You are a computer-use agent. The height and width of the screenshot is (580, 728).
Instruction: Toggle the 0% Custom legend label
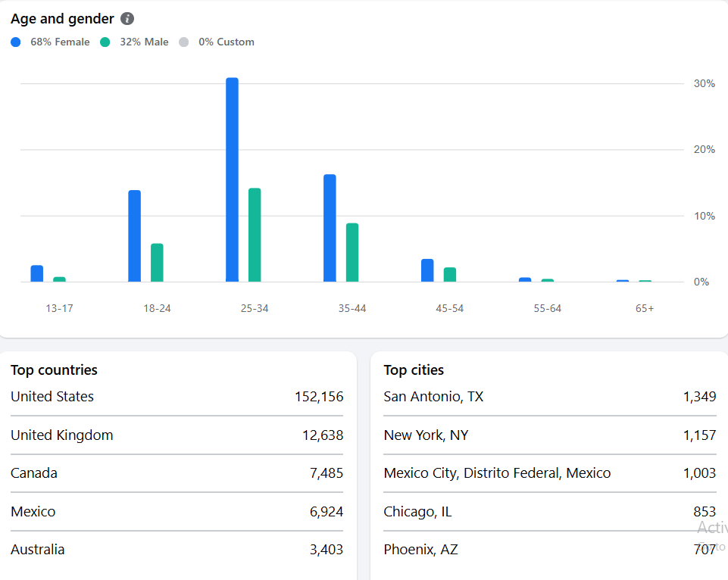click(x=226, y=42)
